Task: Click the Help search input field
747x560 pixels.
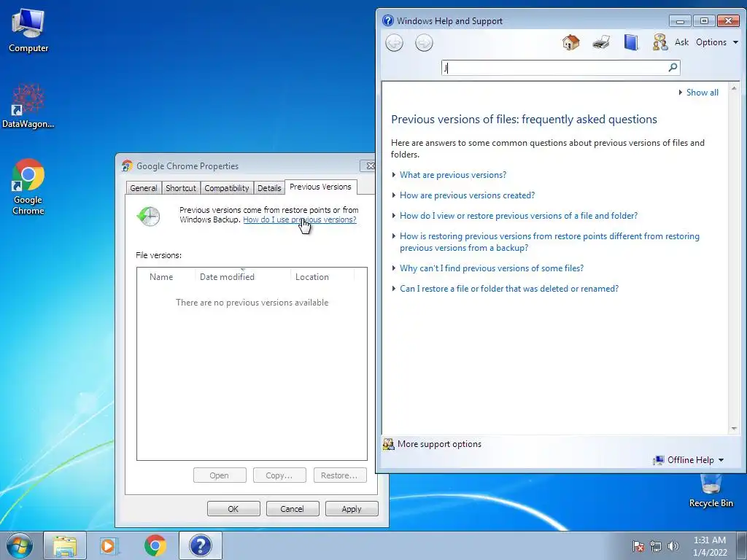Action: coord(554,68)
